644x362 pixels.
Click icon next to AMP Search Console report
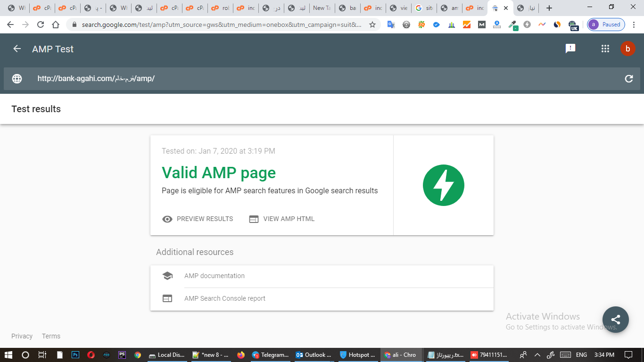(167, 298)
